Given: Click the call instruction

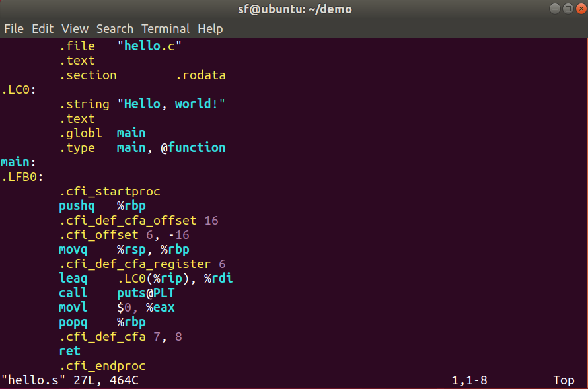Looking at the screenshot, I should [x=73, y=293].
